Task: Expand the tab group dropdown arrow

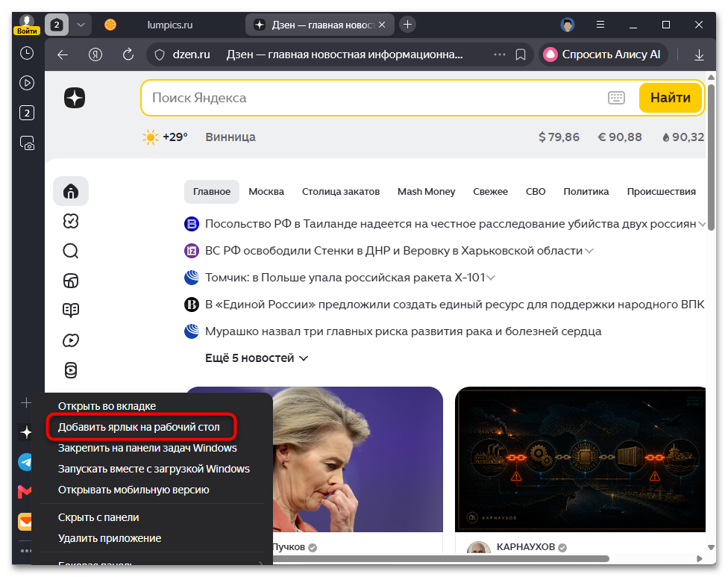Action: [x=81, y=25]
